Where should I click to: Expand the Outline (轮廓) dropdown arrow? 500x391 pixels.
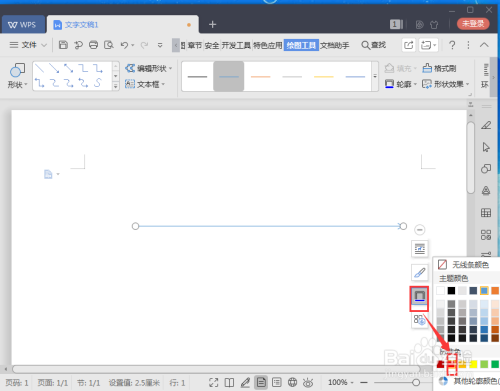click(415, 84)
